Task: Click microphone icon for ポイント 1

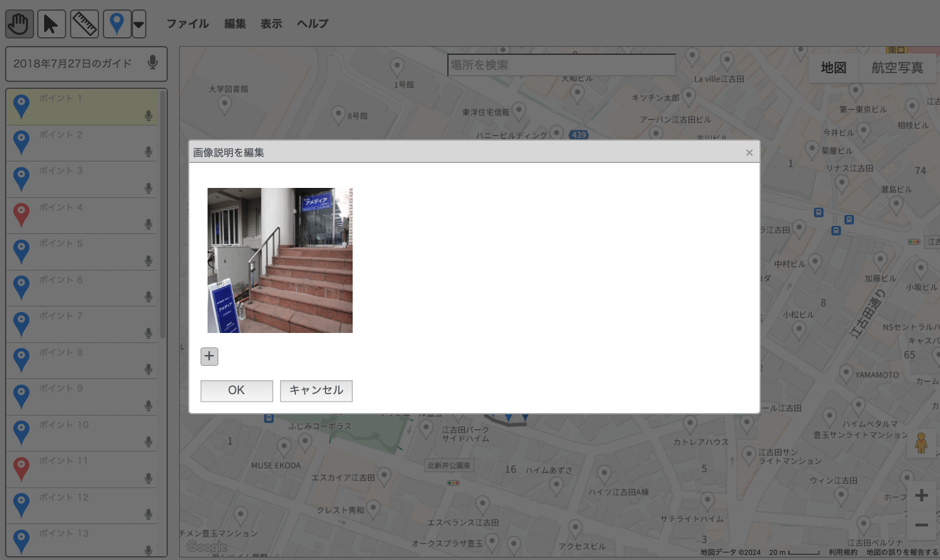Action: pyautogui.click(x=148, y=116)
